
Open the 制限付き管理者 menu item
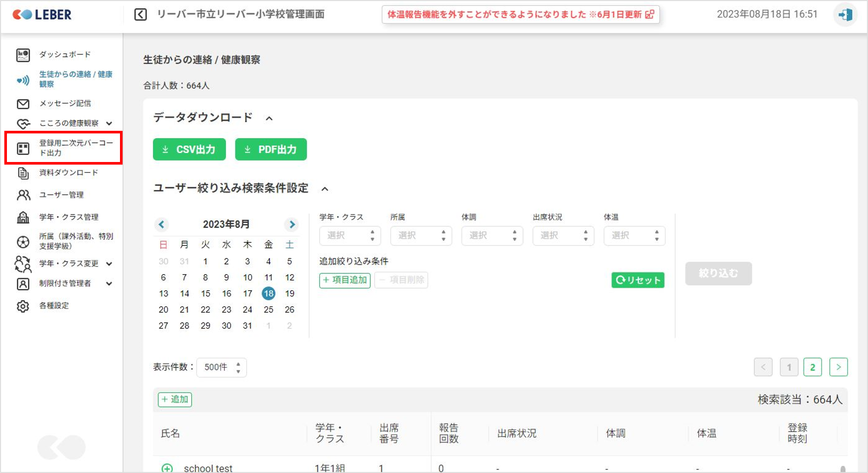point(65,284)
